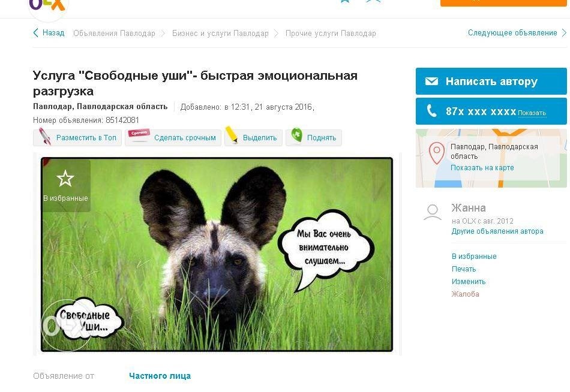Click the star icon to add to favorites
The image size is (570, 392).
click(65, 179)
